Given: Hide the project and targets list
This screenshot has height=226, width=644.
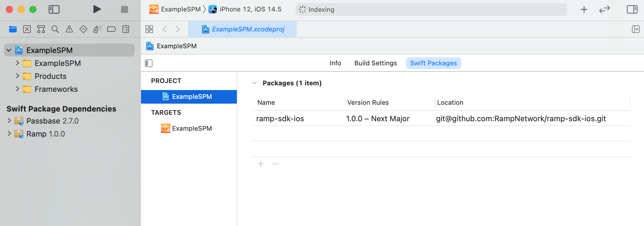Looking at the screenshot, I should coord(149,63).
